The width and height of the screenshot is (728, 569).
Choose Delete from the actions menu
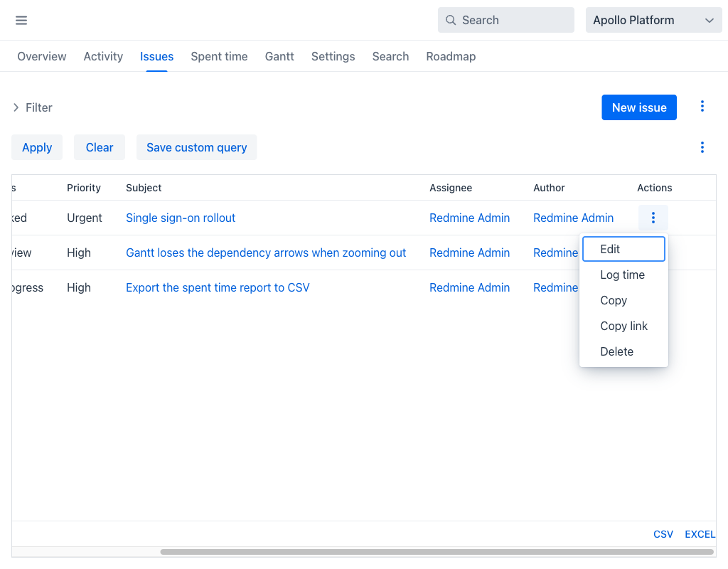(623, 351)
